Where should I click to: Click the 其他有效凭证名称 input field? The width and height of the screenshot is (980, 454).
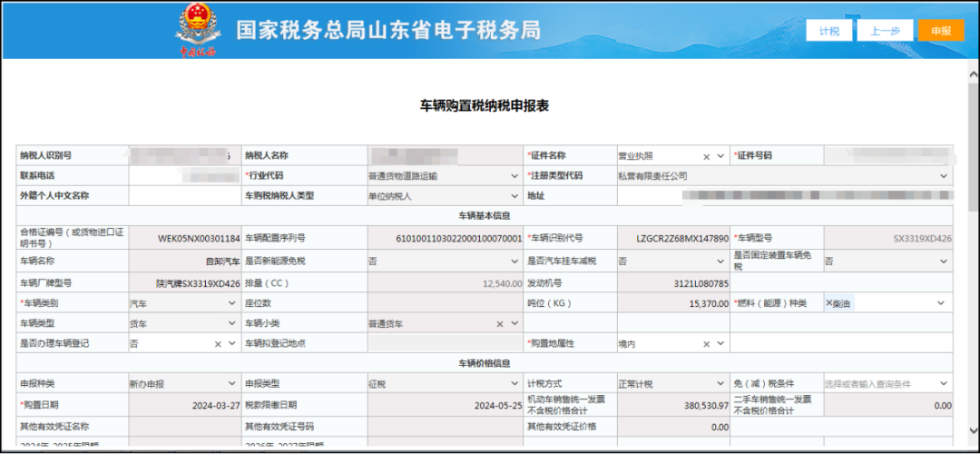(184, 427)
